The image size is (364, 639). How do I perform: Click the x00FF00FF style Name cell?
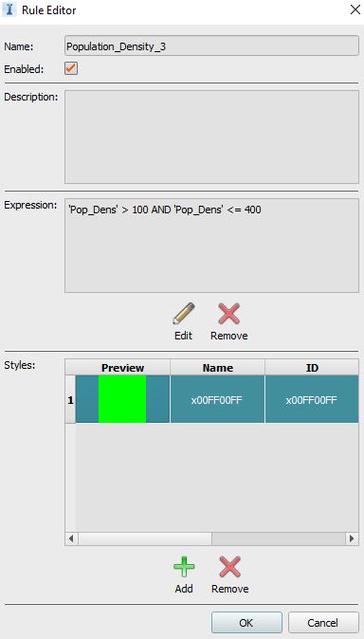click(218, 400)
